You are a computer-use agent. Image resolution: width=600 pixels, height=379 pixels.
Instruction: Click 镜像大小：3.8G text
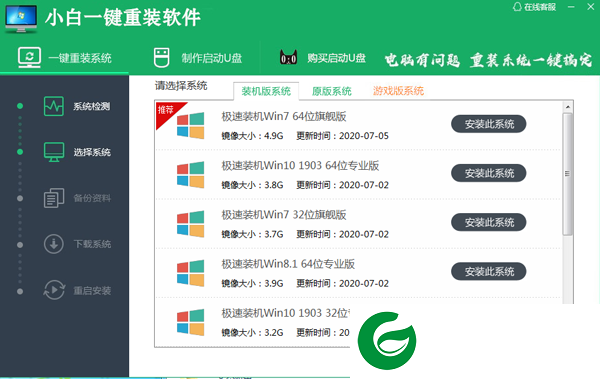252,185
